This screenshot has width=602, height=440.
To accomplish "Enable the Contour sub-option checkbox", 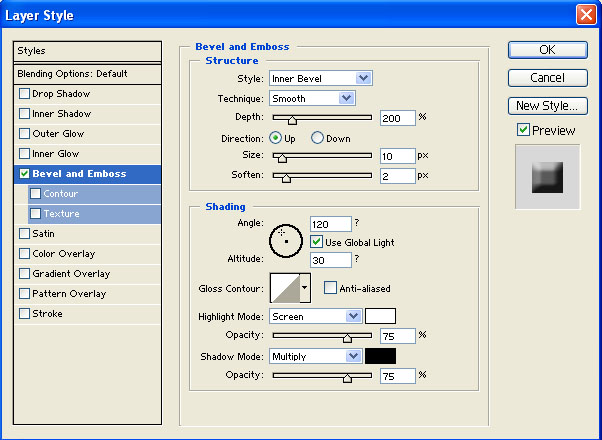I will click(35, 194).
